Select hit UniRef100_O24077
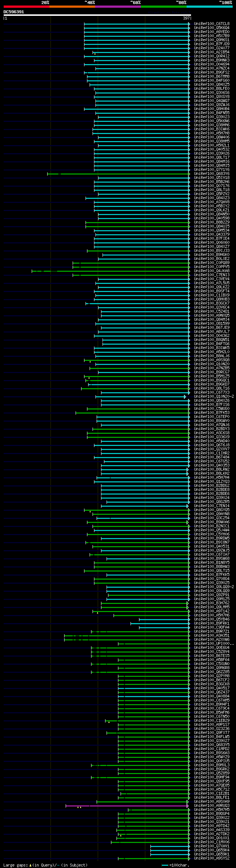Image resolution: width=236 pixels, height=868 pixels. 212,48
